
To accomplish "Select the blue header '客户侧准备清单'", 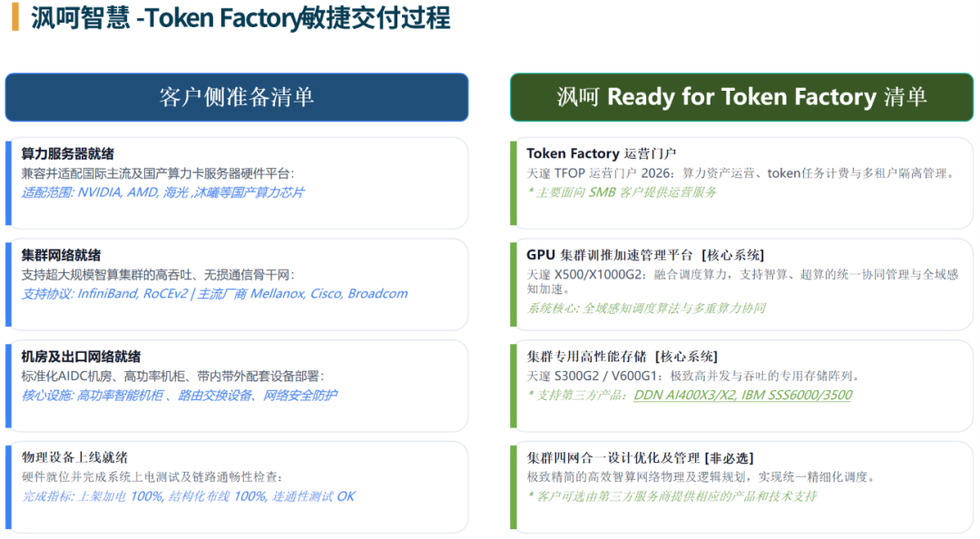I will point(237,97).
